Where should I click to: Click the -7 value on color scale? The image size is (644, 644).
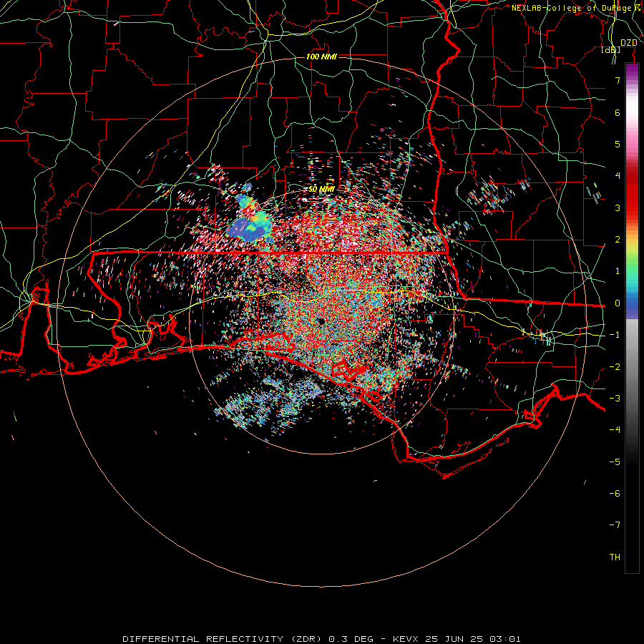pos(615,525)
